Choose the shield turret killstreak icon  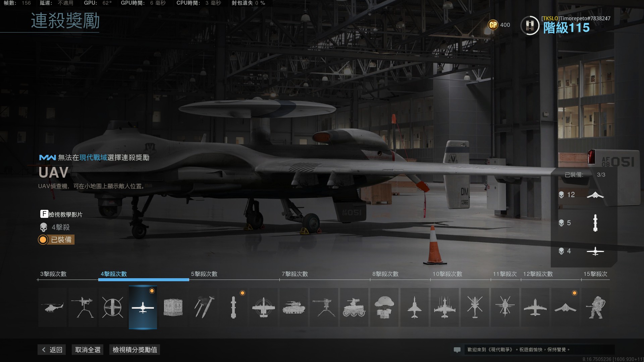tap(83, 307)
